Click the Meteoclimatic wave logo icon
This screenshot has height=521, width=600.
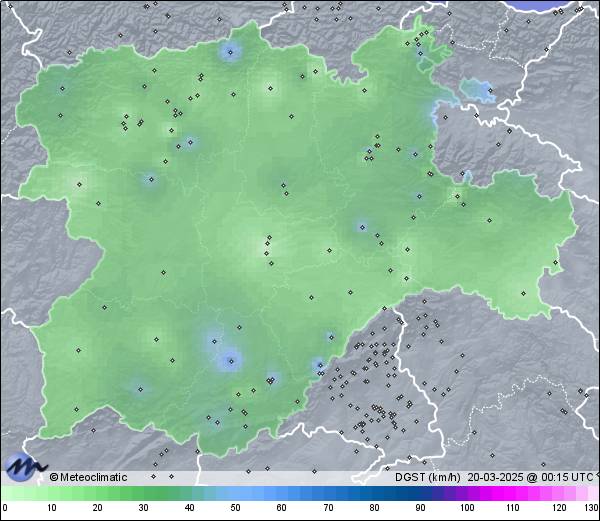coord(25,467)
